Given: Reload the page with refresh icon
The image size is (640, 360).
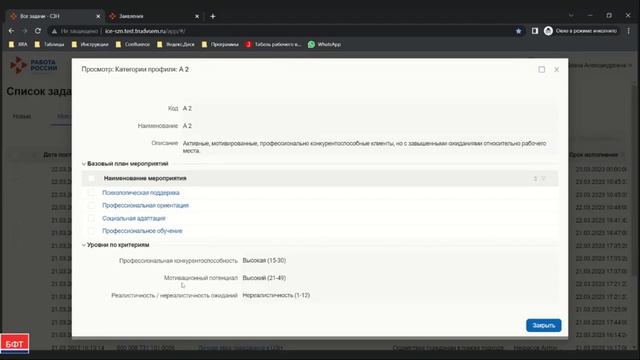Looking at the screenshot, I should [38, 31].
